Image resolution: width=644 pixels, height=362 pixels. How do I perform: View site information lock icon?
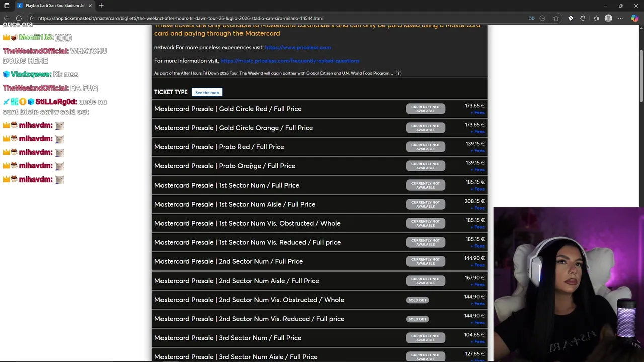click(x=32, y=18)
